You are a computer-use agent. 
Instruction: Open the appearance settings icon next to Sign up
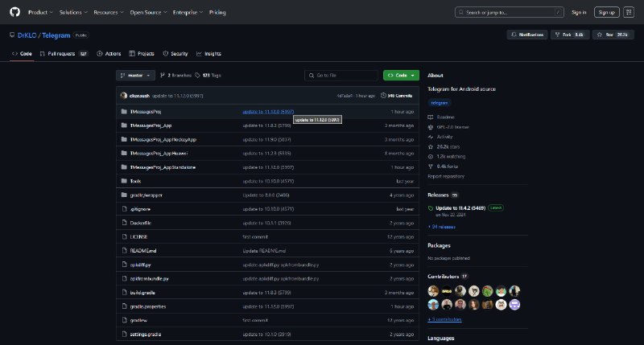pos(629,12)
